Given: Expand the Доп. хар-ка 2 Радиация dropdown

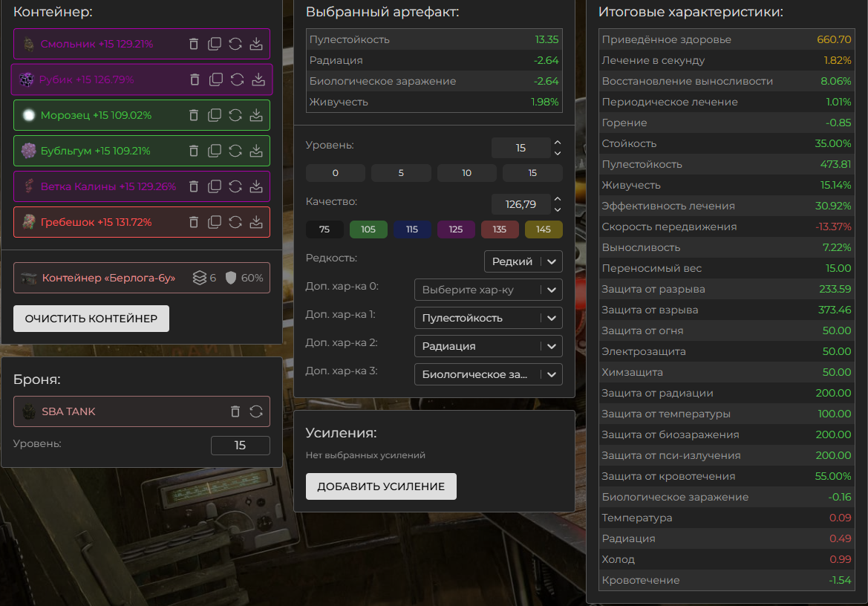Looking at the screenshot, I should coord(489,346).
